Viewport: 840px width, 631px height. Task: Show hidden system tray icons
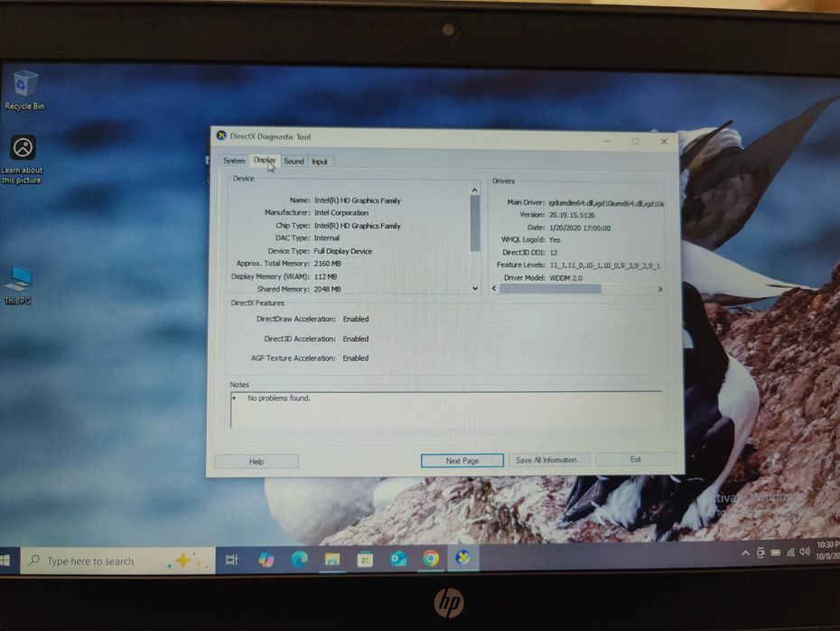(x=745, y=553)
